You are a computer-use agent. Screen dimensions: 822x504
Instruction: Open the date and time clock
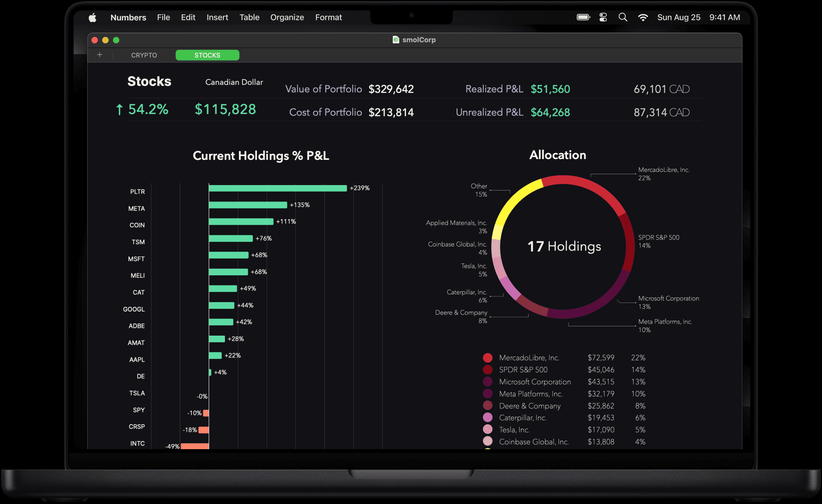click(699, 17)
